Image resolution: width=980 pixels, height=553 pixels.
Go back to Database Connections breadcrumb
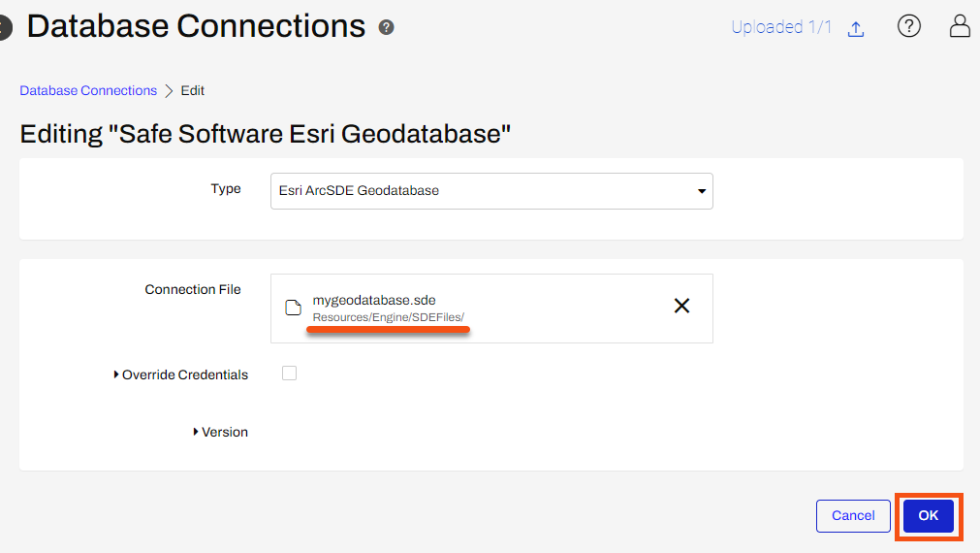[88, 90]
